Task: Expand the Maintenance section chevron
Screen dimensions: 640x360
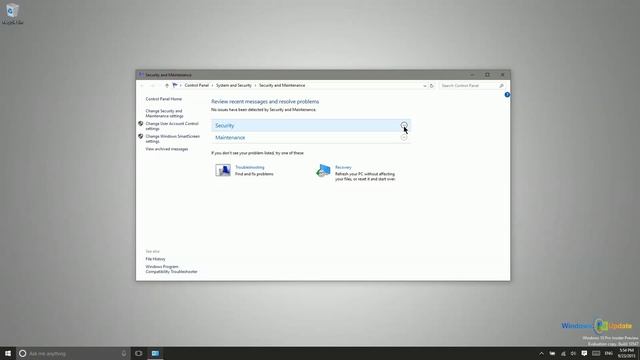Action: (404, 138)
